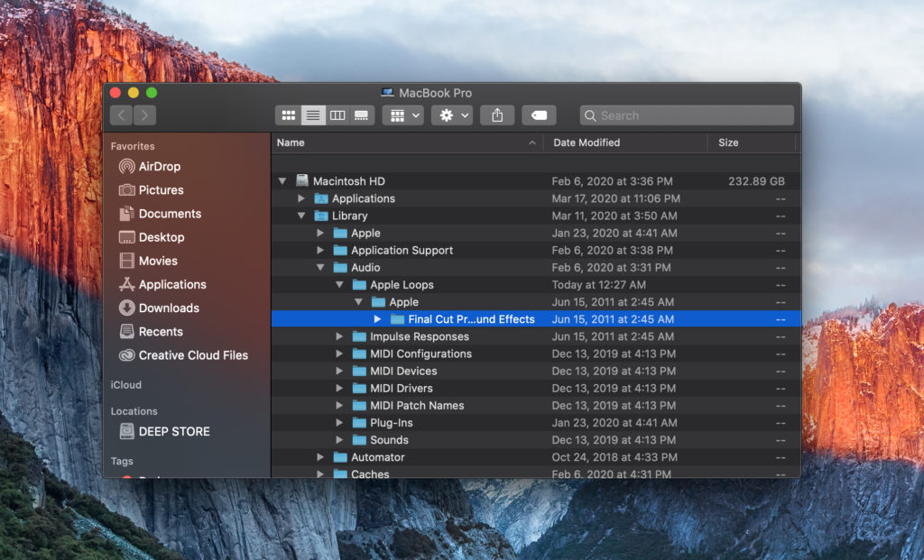
Task: Expand the MIDI Drivers folder
Action: point(339,389)
